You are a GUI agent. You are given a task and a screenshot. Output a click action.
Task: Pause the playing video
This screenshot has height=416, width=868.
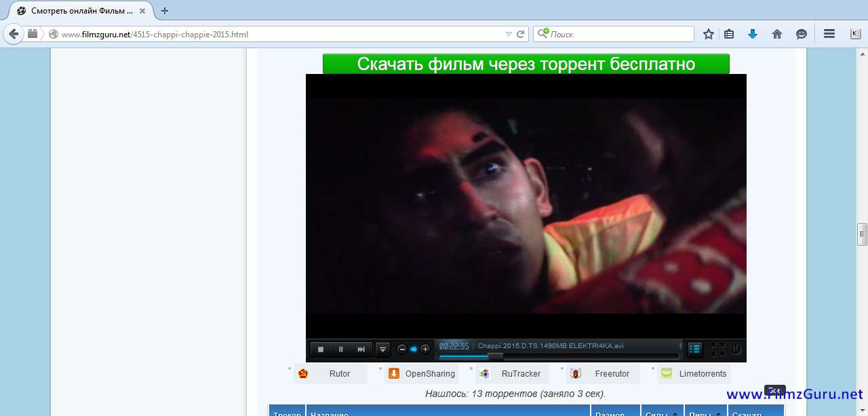tap(341, 349)
